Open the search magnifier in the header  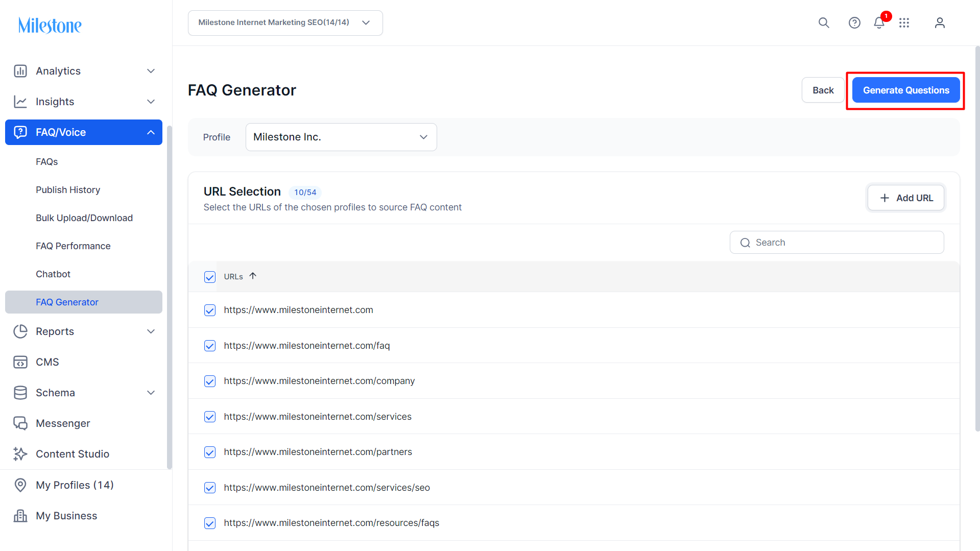[x=824, y=22]
